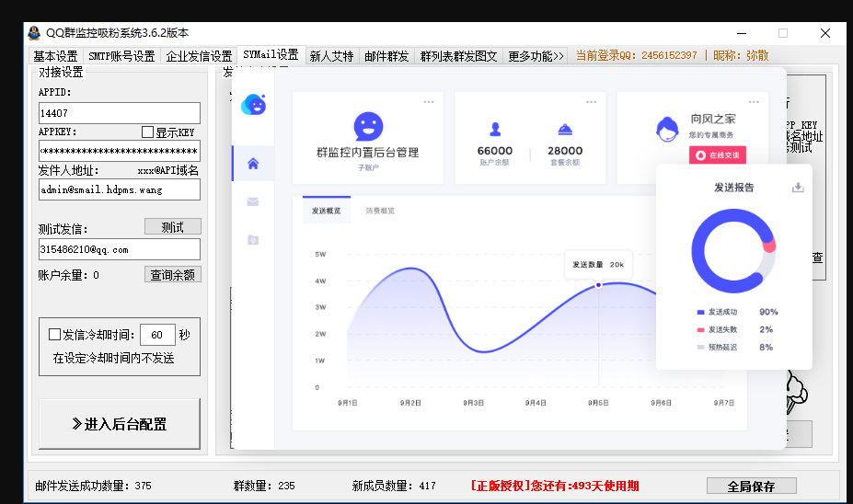Open ellipsis menu on balance card
853x504 pixels.
pos(592,102)
